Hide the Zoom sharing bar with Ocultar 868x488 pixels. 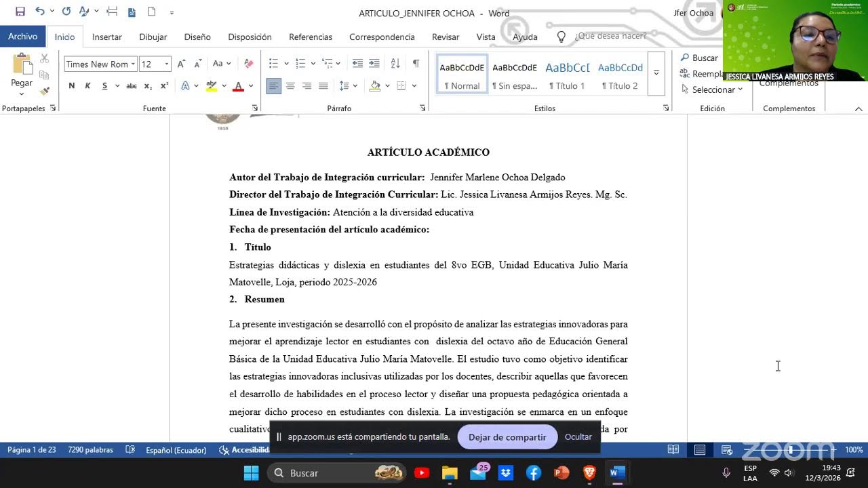(578, 437)
